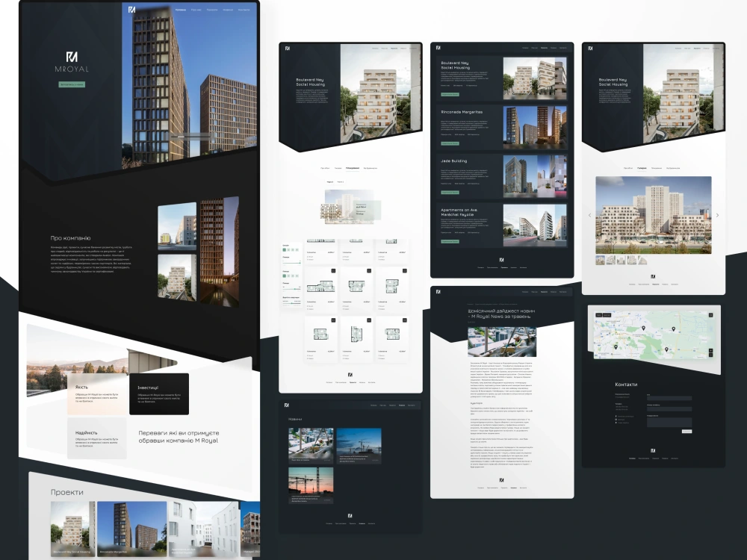The width and height of the screenshot is (747, 560).
Task: Click the name input field in Контакти form
Action: [x=669, y=398]
